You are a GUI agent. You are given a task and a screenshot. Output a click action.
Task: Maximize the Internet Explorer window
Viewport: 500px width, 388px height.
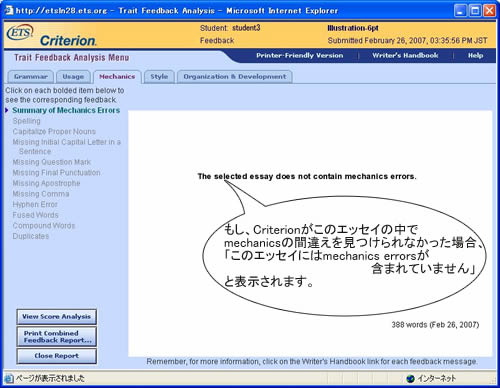point(475,11)
